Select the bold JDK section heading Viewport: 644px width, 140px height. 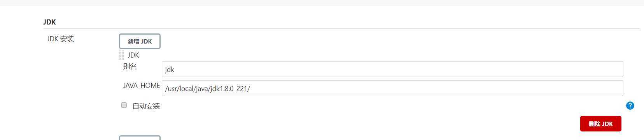click(x=49, y=22)
